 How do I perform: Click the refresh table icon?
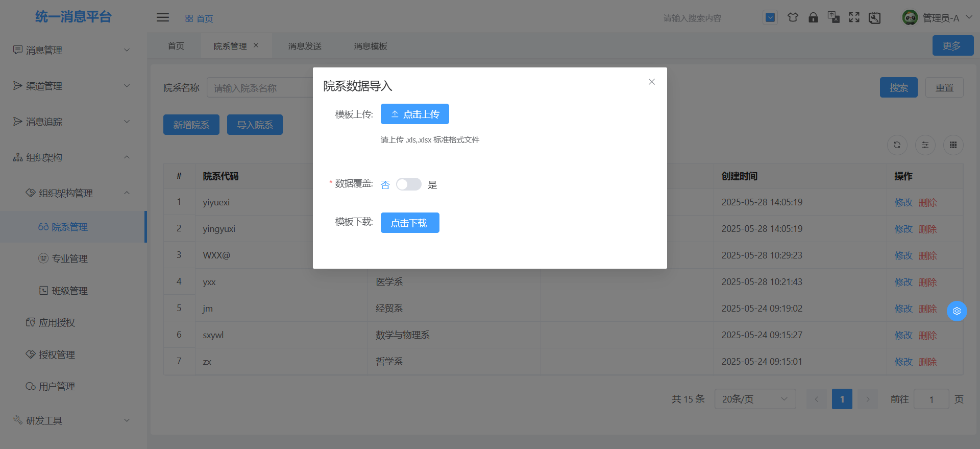tap(897, 145)
